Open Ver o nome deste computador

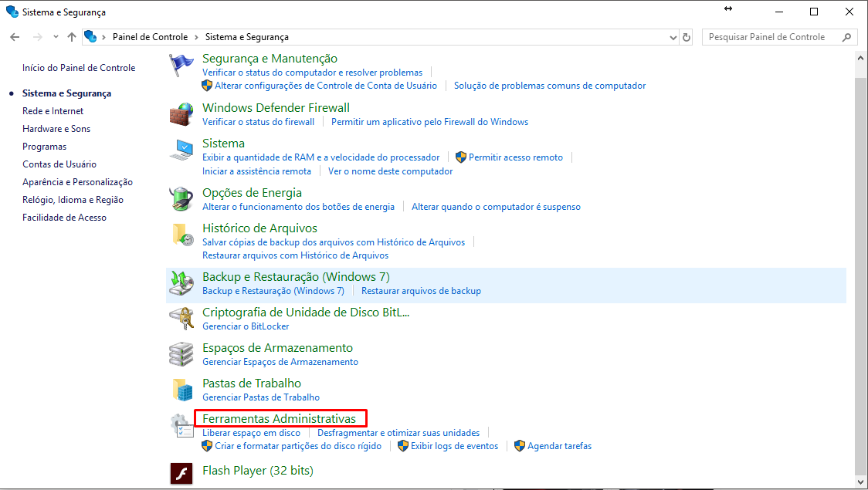(x=390, y=171)
